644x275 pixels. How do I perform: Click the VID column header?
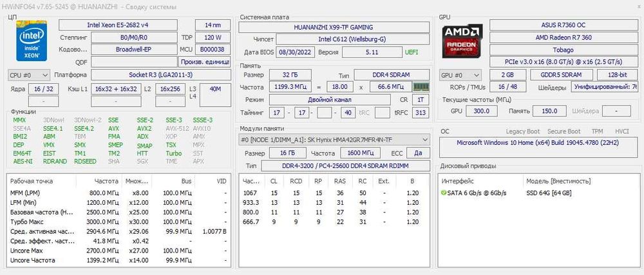(222, 181)
